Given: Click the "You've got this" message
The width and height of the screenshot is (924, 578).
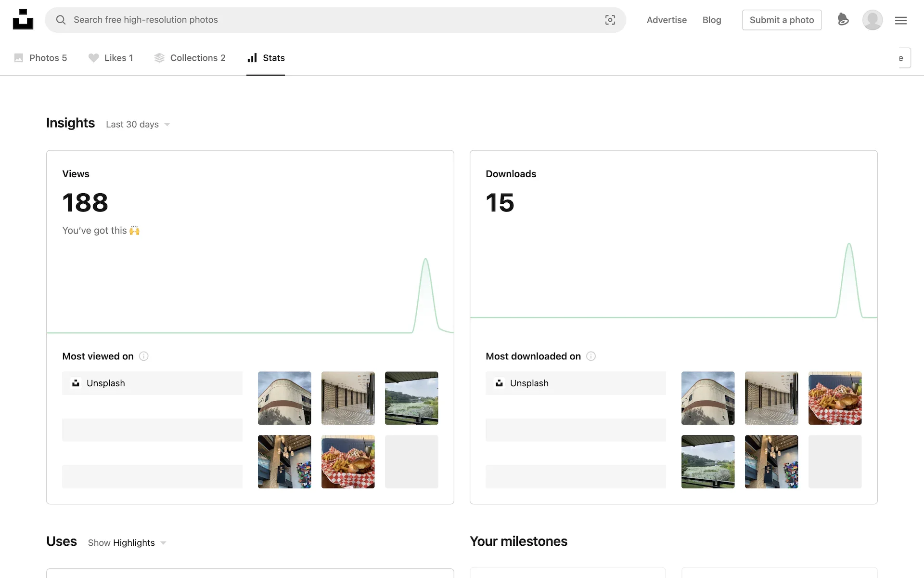Looking at the screenshot, I should click(101, 231).
